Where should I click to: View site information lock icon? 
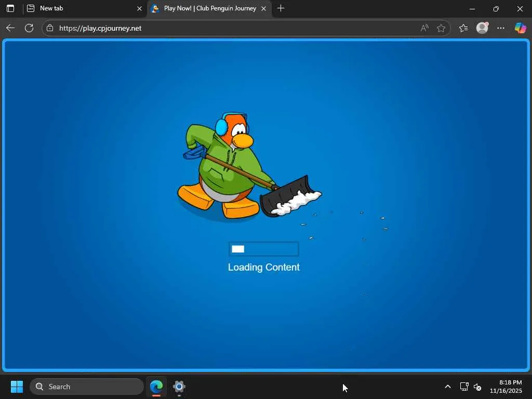50,28
